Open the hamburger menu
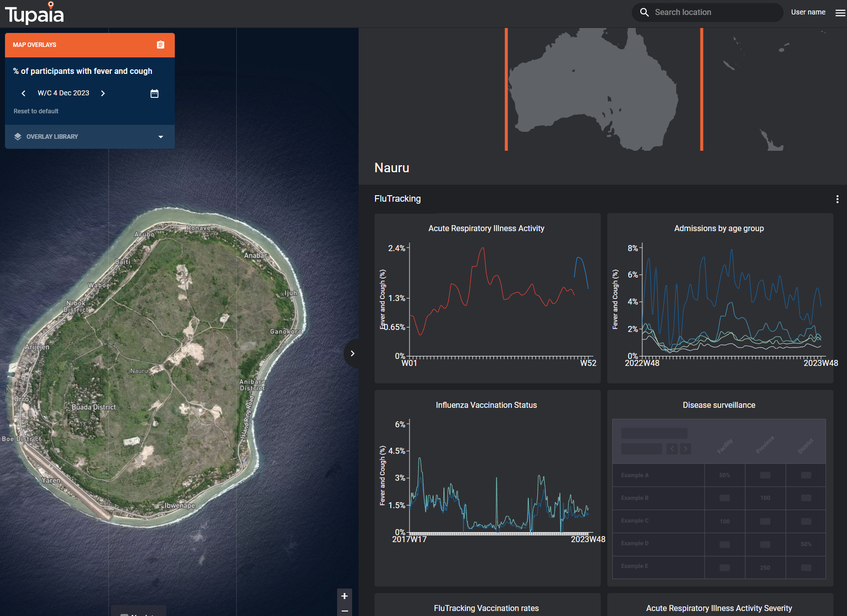 pos(841,13)
